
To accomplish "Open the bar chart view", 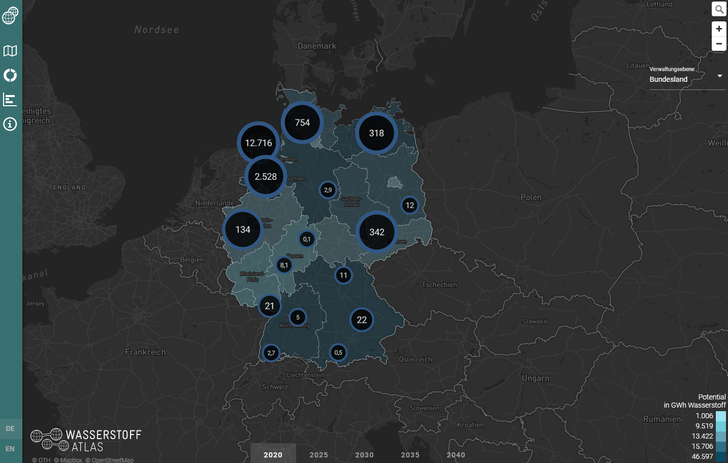I will 10,99.
